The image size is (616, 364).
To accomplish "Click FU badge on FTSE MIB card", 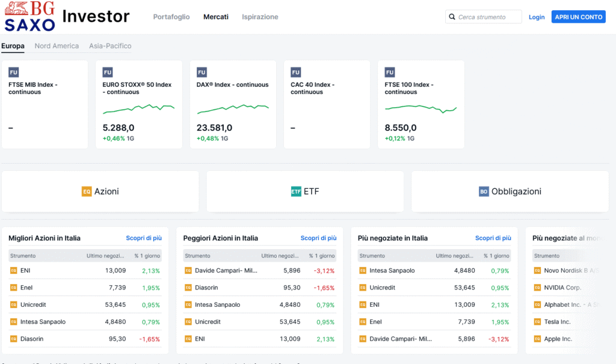I will click(x=14, y=72).
